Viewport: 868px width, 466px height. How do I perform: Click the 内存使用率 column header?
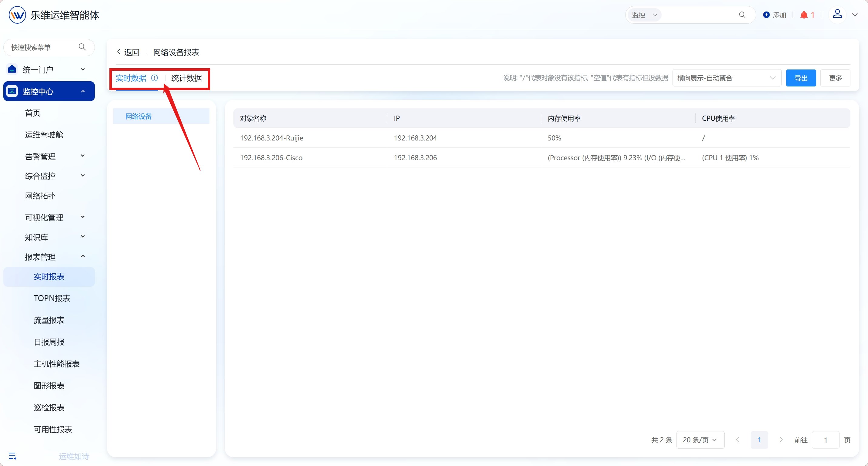coord(564,118)
